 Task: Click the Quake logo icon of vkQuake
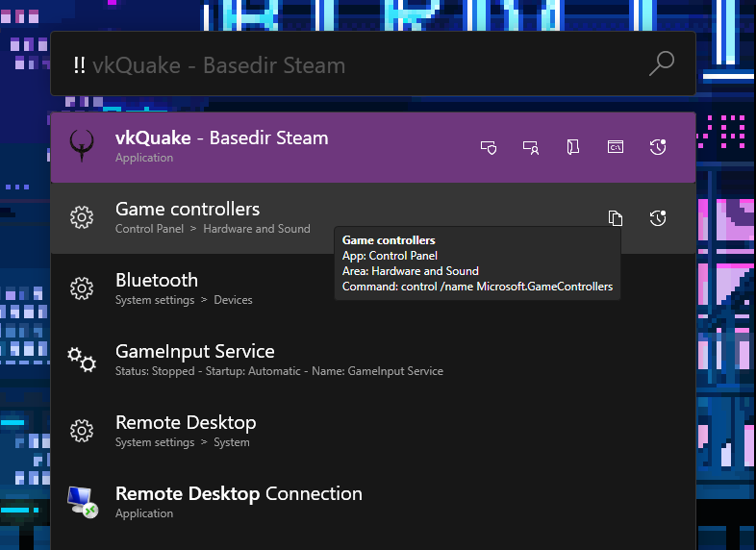point(82,145)
